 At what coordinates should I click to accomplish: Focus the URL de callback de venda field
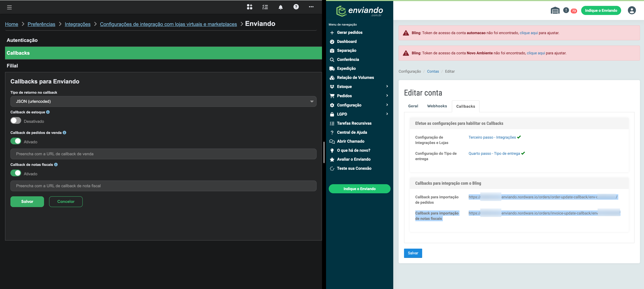click(x=163, y=154)
